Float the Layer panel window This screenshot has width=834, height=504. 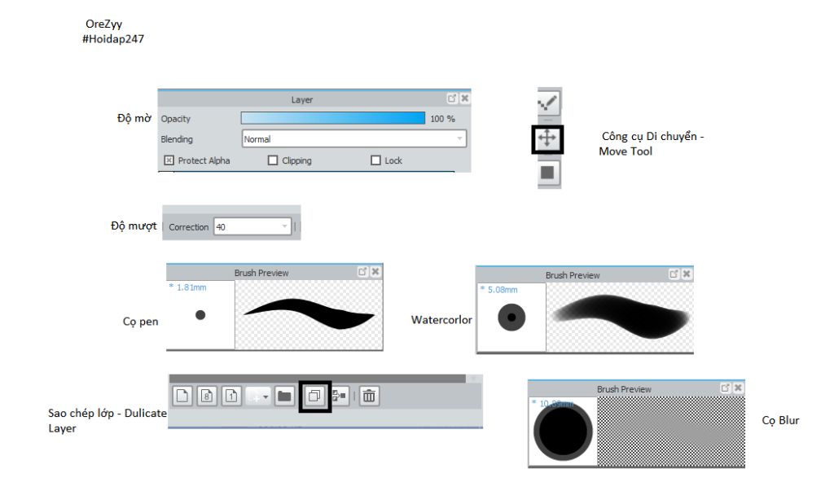[x=451, y=99]
